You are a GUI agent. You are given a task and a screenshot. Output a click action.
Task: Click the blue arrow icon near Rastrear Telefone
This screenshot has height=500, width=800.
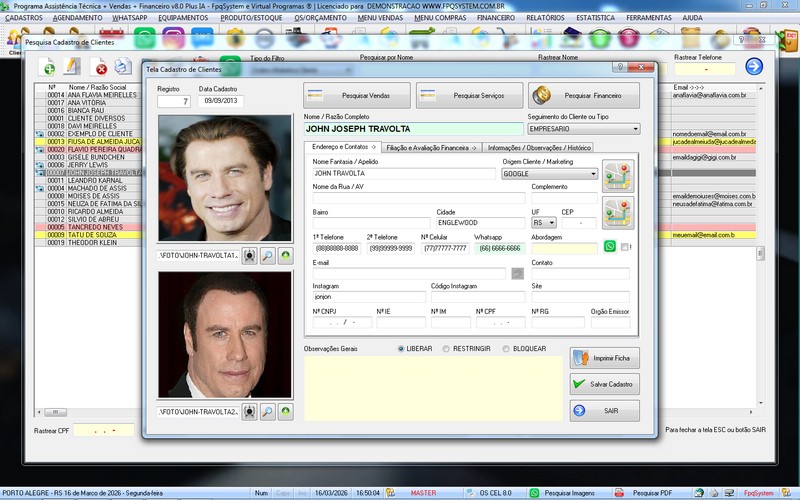point(754,66)
